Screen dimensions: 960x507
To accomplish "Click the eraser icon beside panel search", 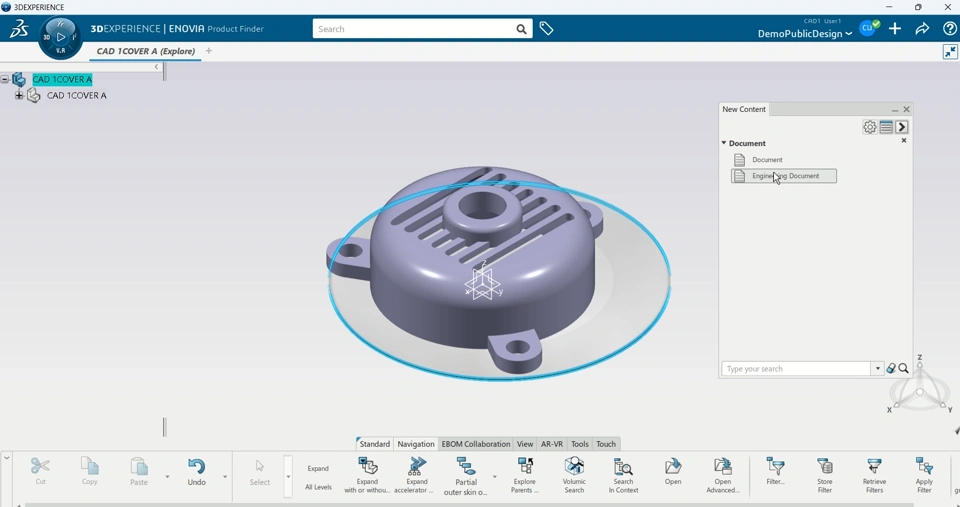I will tap(891, 369).
